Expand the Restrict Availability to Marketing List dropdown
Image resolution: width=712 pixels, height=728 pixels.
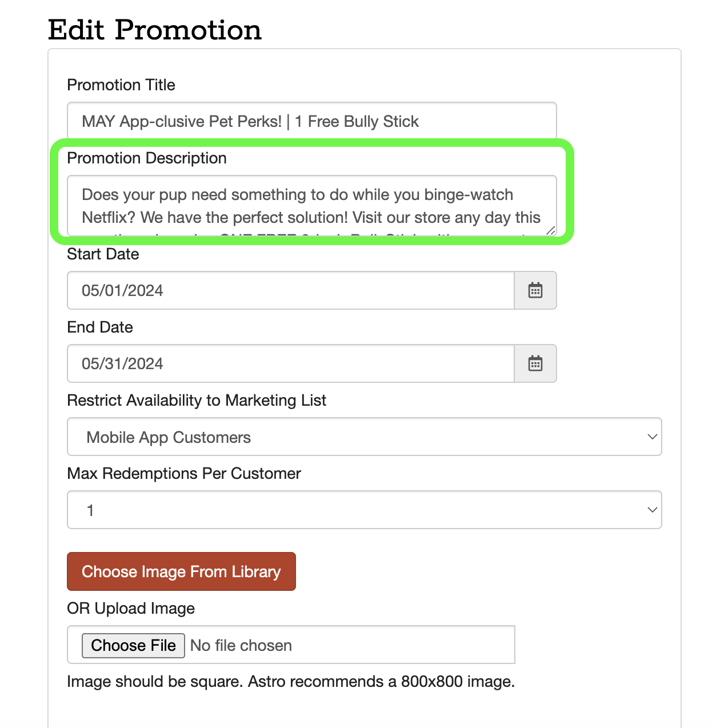364,437
